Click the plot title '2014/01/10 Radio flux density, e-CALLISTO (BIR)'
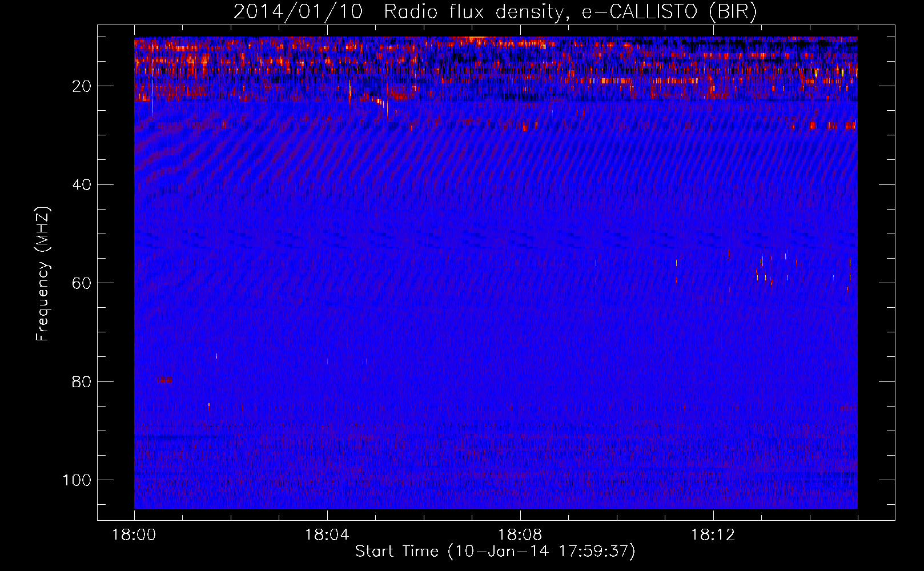Viewport: 924px width, 571px height. 495,12
